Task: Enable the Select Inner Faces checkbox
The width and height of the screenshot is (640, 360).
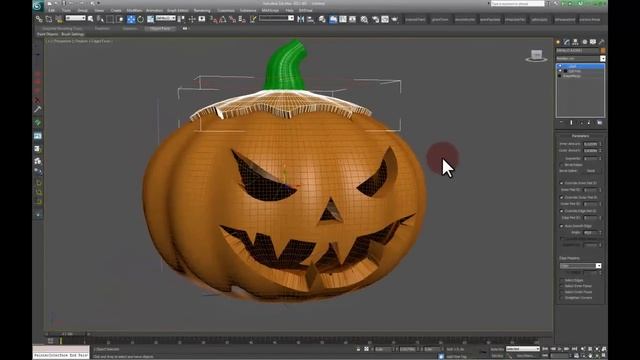Action: pos(562,286)
